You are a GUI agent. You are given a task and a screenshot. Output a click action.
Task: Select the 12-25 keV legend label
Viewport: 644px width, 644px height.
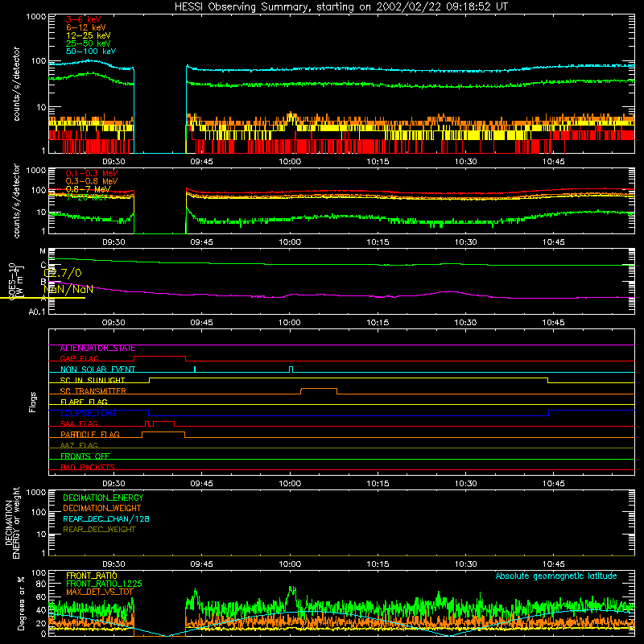[88, 35]
